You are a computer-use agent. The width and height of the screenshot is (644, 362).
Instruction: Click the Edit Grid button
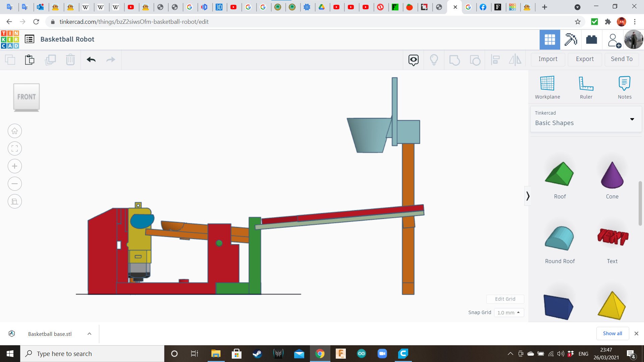point(505,299)
